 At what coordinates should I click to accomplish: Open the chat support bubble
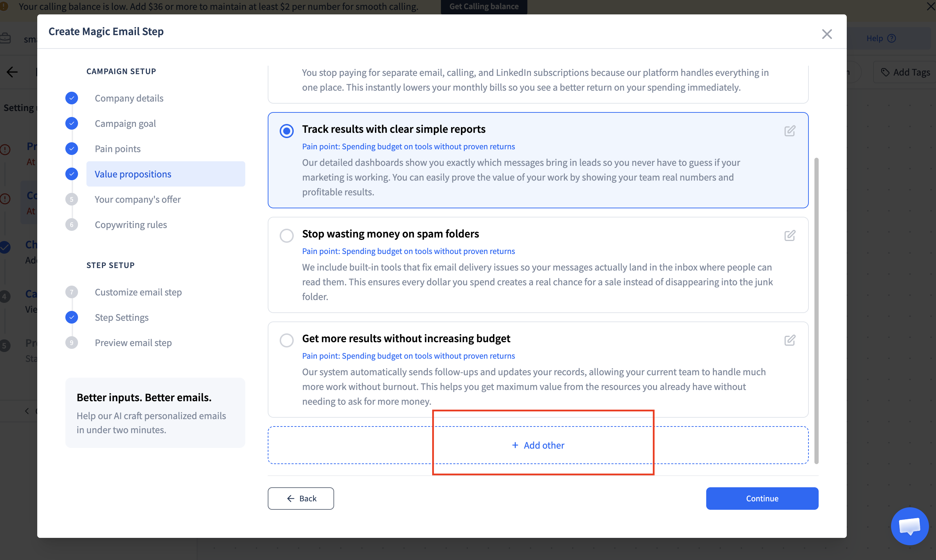[x=909, y=526]
